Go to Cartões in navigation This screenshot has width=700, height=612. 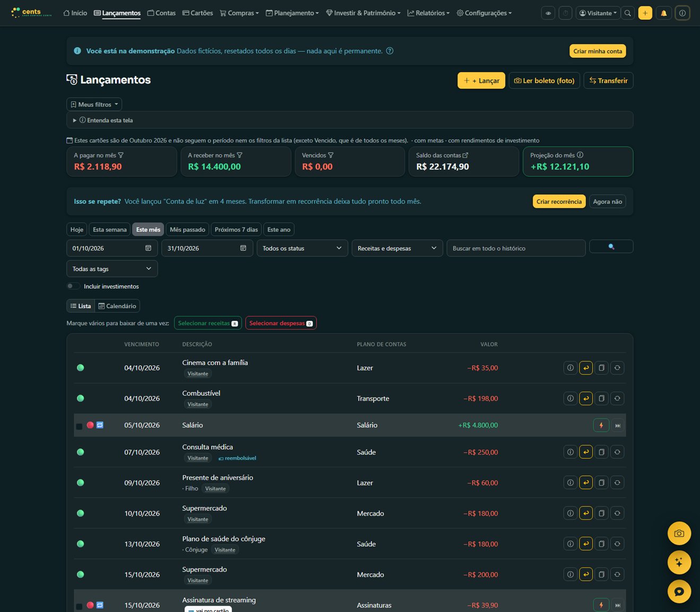[x=198, y=13]
